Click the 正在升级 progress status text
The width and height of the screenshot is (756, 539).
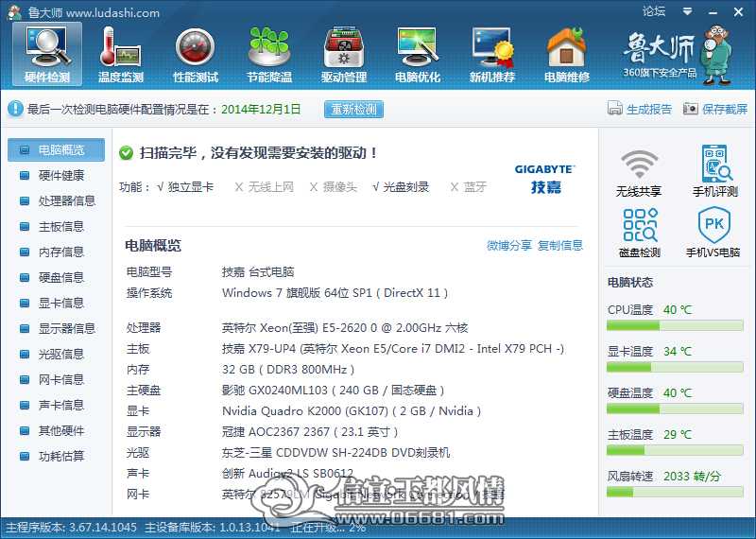[x=328, y=528]
